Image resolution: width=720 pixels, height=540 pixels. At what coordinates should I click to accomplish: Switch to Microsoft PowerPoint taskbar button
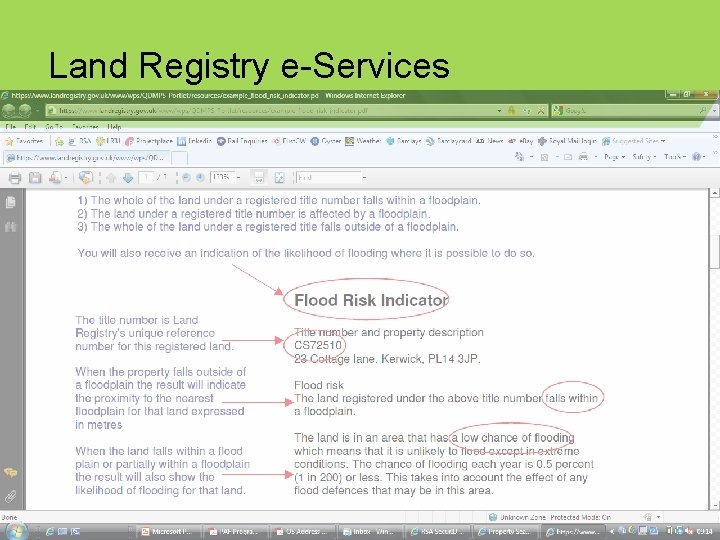click(x=167, y=531)
